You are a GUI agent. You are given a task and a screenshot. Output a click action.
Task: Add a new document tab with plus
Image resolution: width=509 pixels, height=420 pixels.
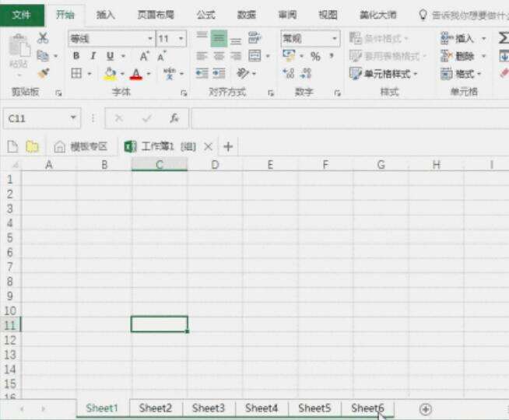click(228, 146)
